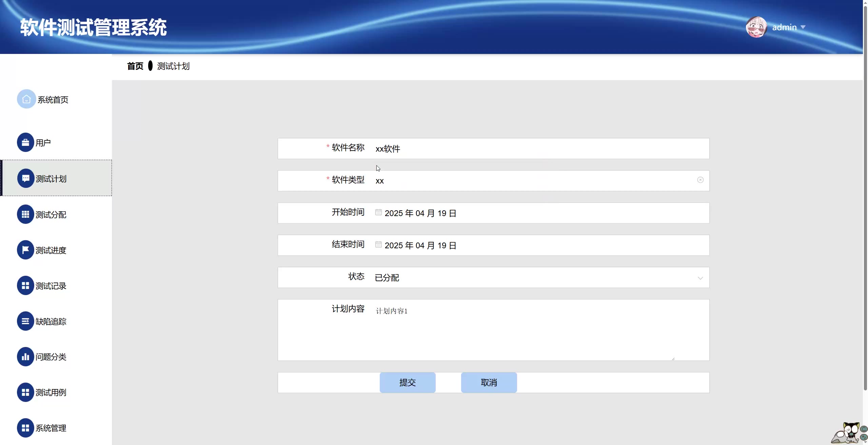
Task: Open the 测试用例 menu item
Action: click(51, 392)
